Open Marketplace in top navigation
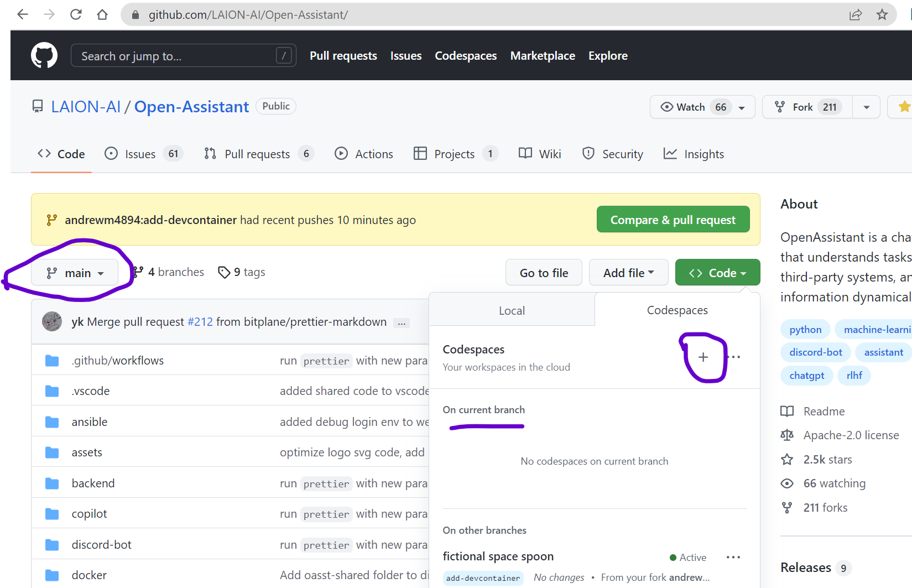The height and width of the screenshot is (588, 912). pyautogui.click(x=543, y=56)
